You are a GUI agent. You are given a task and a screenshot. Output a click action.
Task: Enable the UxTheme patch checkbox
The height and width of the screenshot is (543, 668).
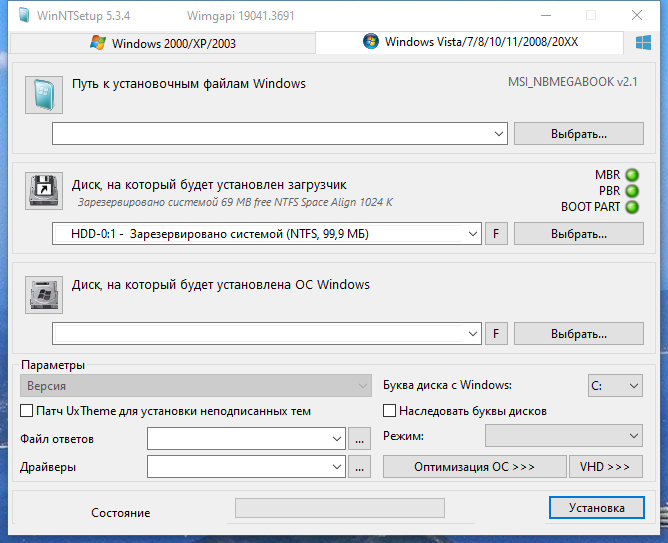pyautogui.click(x=26, y=411)
